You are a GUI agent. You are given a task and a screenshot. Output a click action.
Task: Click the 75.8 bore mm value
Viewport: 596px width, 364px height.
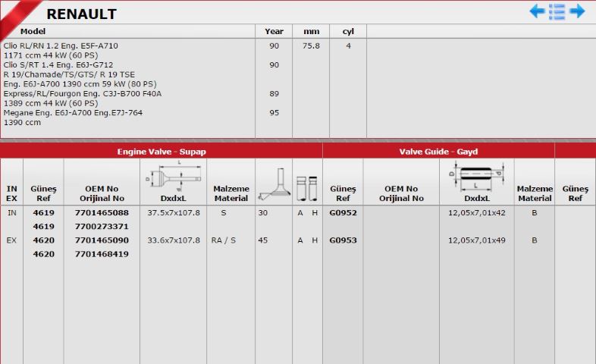click(311, 46)
